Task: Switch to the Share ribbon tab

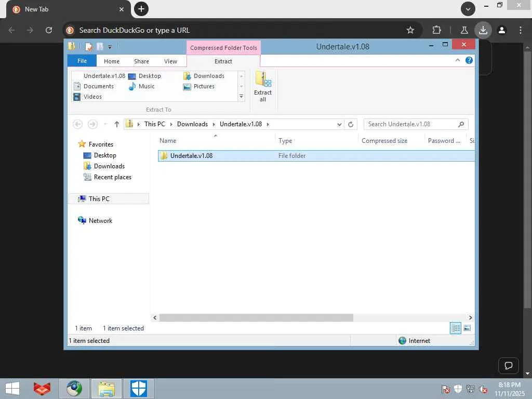Action: (x=141, y=61)
